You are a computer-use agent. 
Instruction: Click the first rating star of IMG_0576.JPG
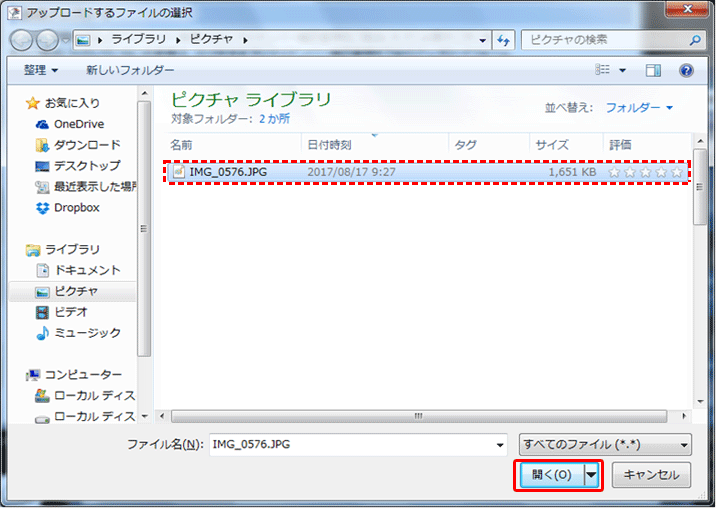(x=615, y=172)
